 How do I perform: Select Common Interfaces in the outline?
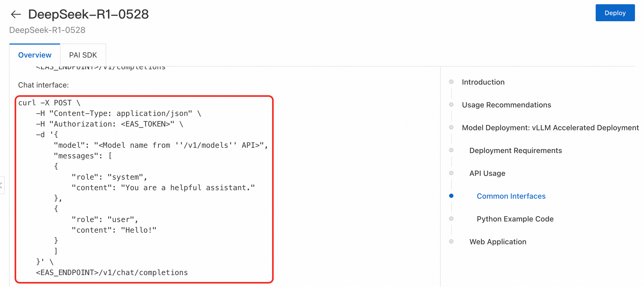(511, 196)
